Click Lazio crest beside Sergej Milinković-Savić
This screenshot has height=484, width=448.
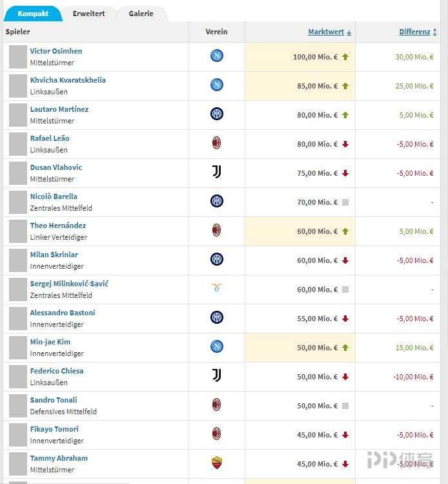216,288
